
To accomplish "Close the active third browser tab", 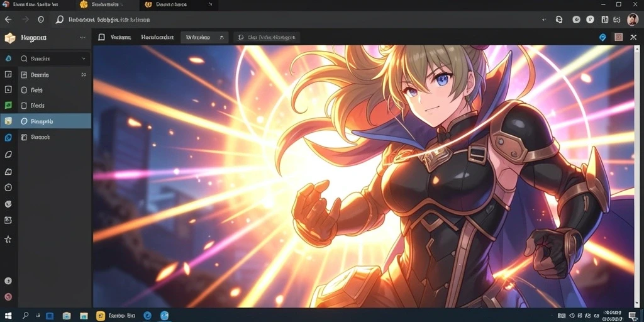I will coord(211,4).
